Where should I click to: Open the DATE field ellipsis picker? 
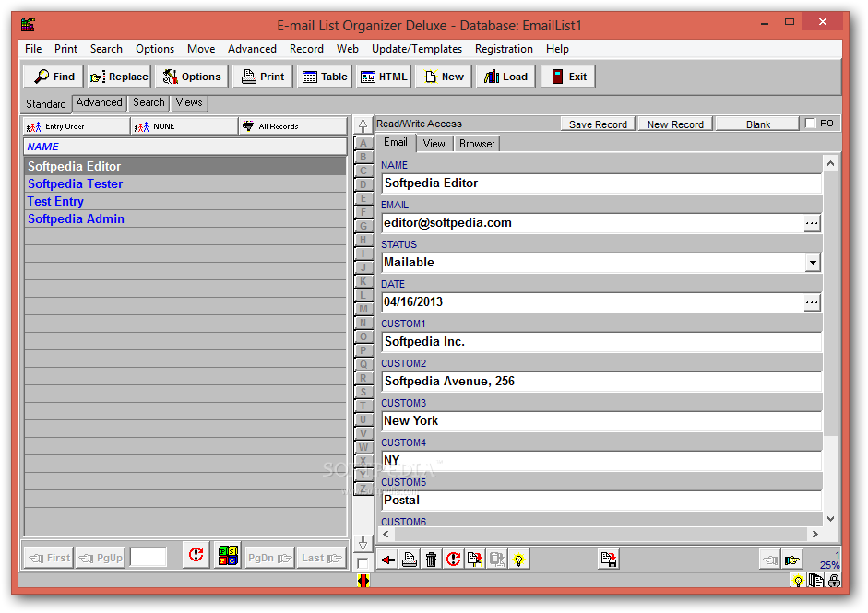coord(812,302)
